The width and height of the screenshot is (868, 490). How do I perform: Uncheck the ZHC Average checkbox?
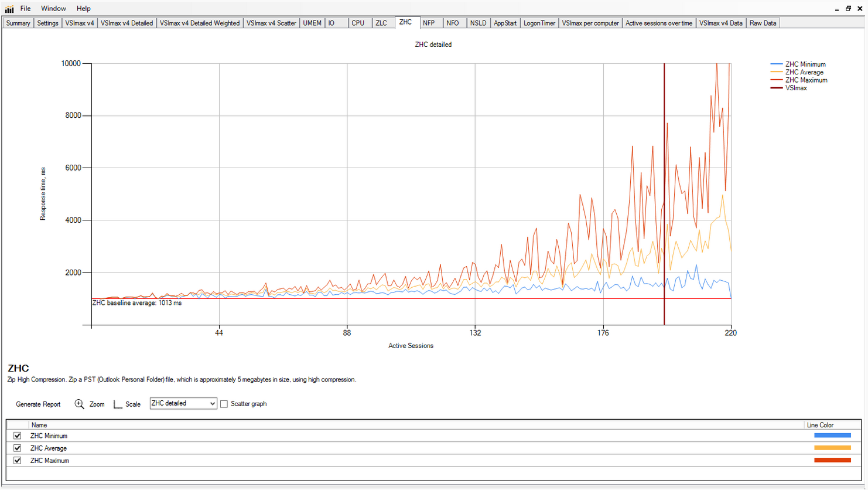tap(17, 448)
